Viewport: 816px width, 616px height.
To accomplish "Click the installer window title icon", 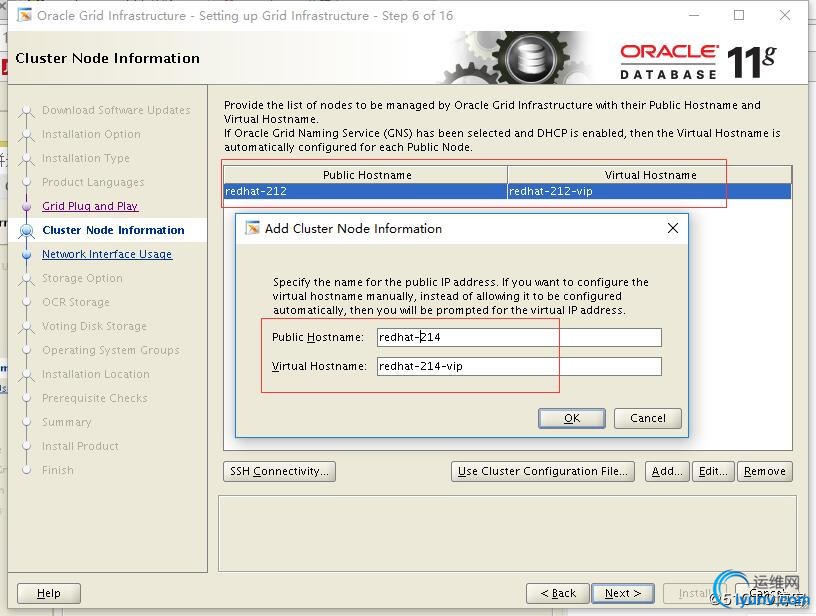I will pyautogui.click(x=24, y=16).
